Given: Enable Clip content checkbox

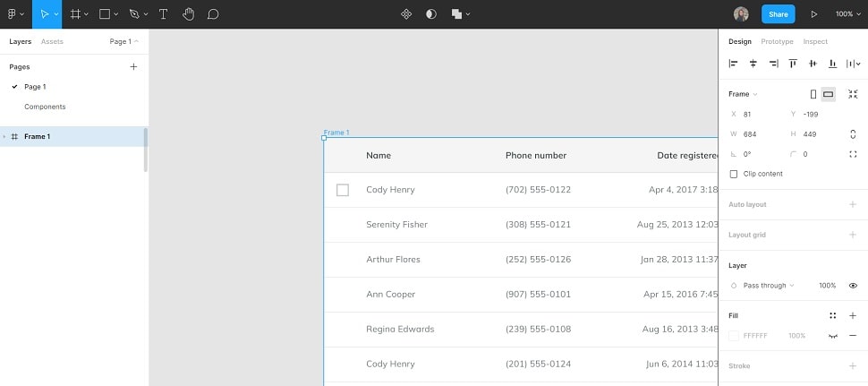Looking at the screenshot, I should click(734, 174).
